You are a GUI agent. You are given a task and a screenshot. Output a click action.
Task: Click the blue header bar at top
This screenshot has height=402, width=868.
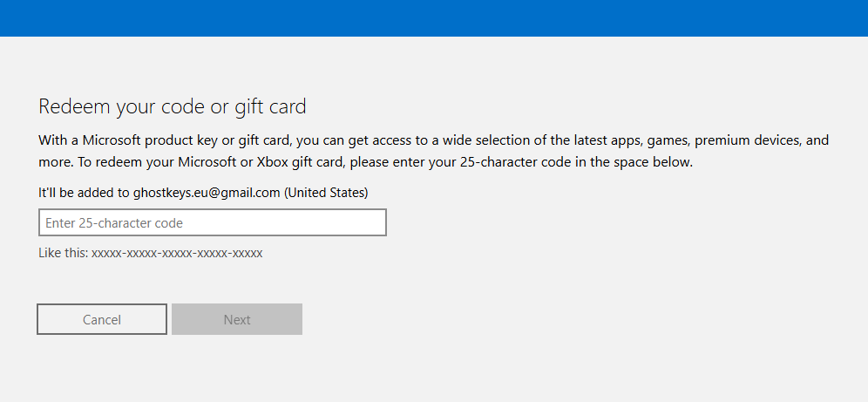[434, 17]
